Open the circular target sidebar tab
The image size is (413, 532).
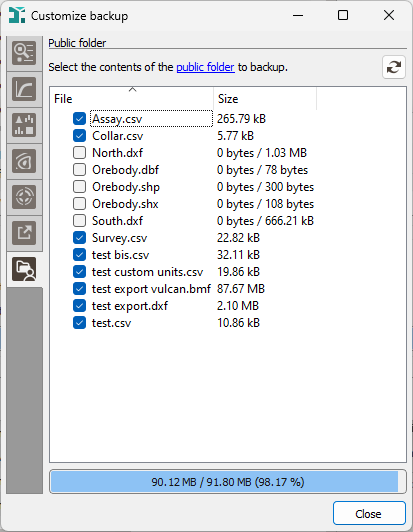point(24,197)
